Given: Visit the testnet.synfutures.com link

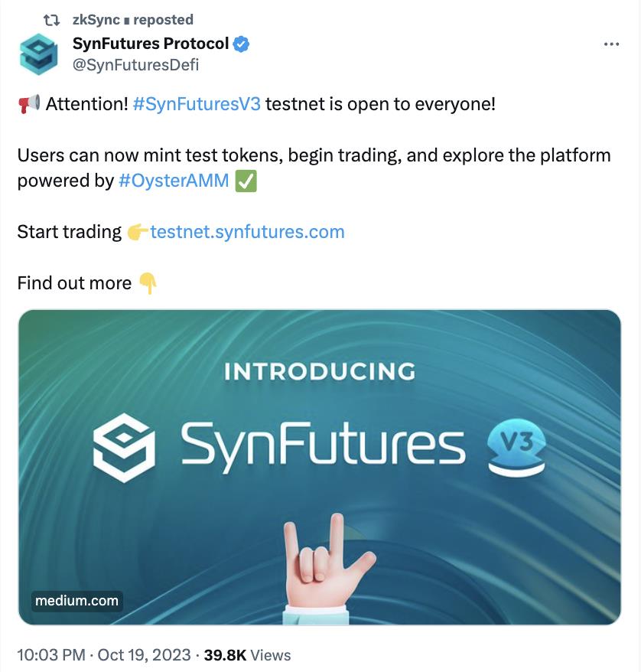Looking at the screenshot, I should tap(247, 231).
